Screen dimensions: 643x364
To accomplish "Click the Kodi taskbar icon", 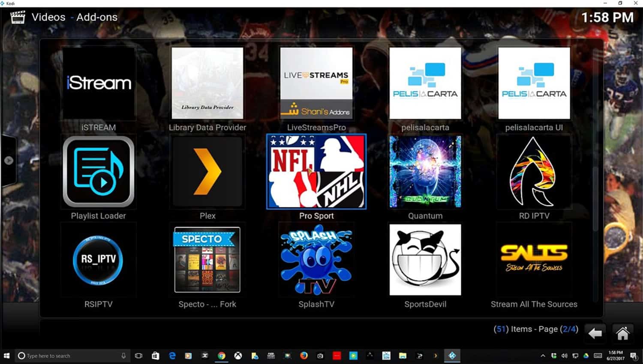I will pyautogui.click(x=452, y=355).
